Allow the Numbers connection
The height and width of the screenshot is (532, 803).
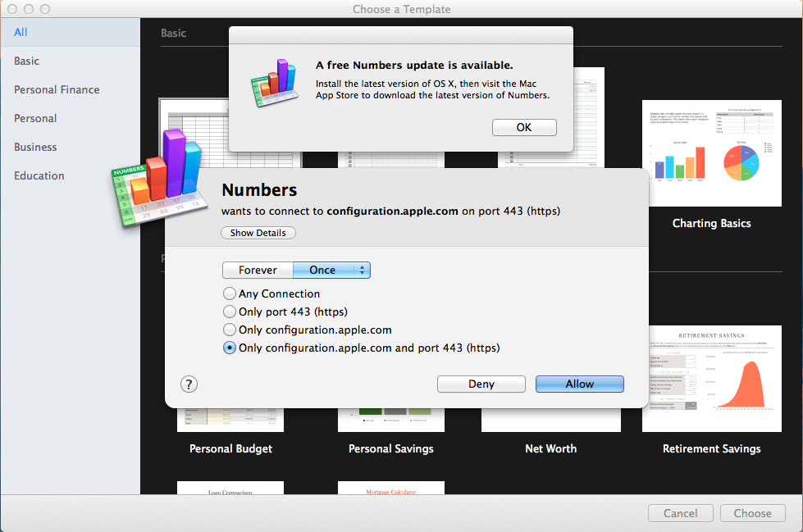click(580, 384)
